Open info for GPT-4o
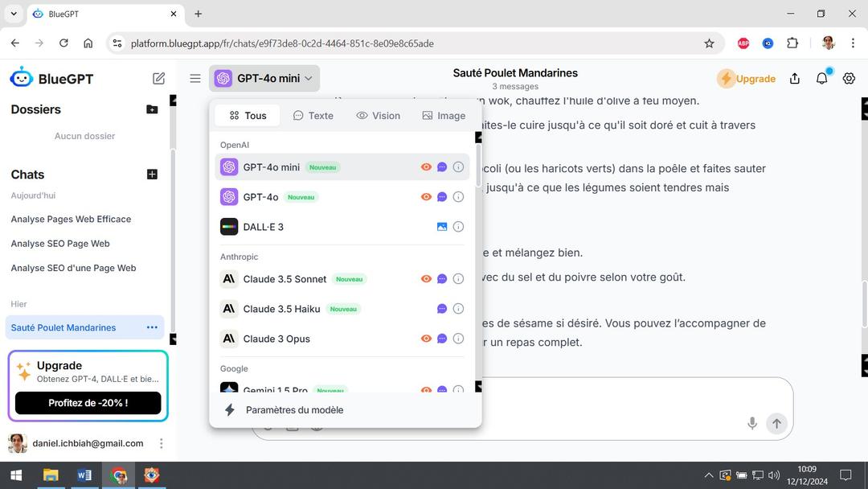 [x=458, y=196]
